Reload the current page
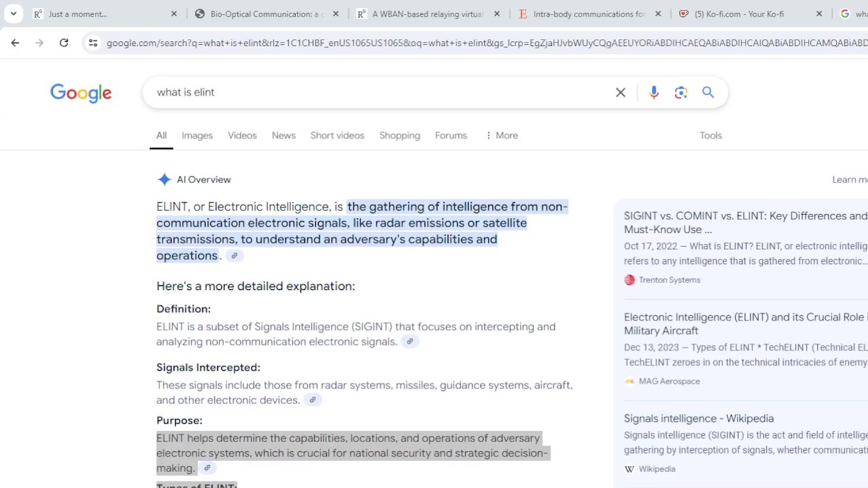 (64, 43)
